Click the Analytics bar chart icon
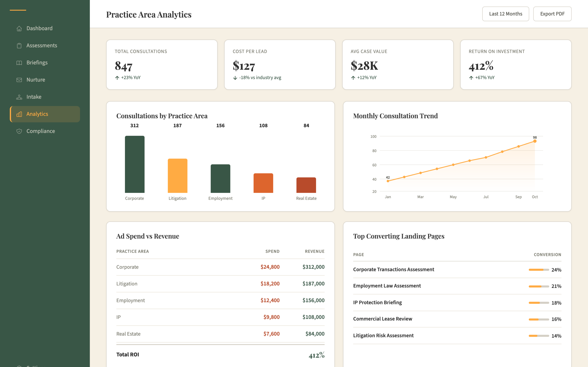The width and height of the screenshot is (588, 367). [19, 114]
